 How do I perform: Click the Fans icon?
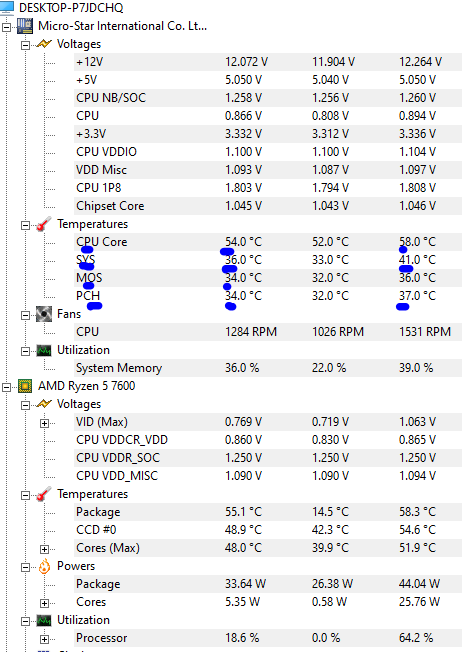tap(44, 314)
